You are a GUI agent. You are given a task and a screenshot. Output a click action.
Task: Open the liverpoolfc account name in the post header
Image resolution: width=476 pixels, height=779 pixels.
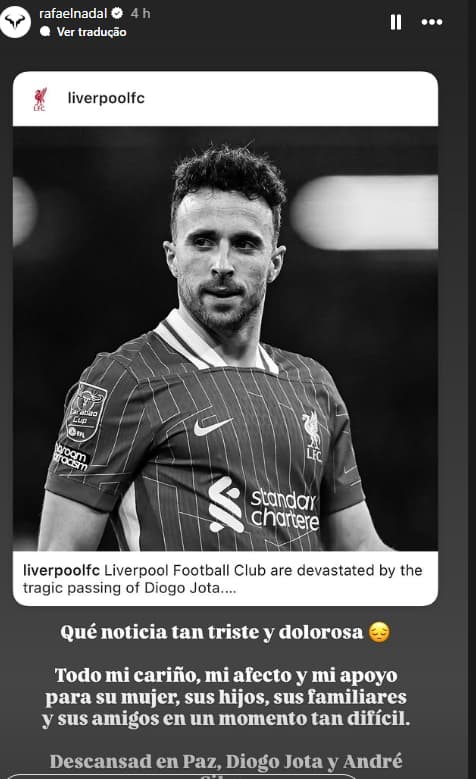[x=106, y=98]
